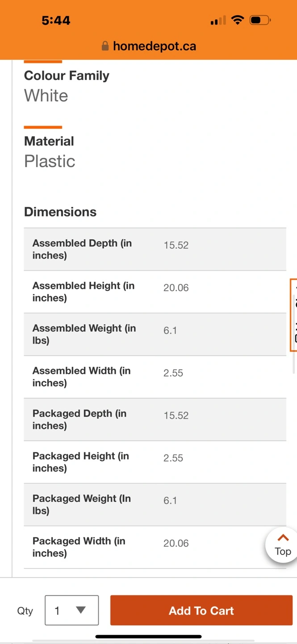The image size is (297, 644).
Task: Open the Qty dropdown arrow
Action: coord(81,610)
